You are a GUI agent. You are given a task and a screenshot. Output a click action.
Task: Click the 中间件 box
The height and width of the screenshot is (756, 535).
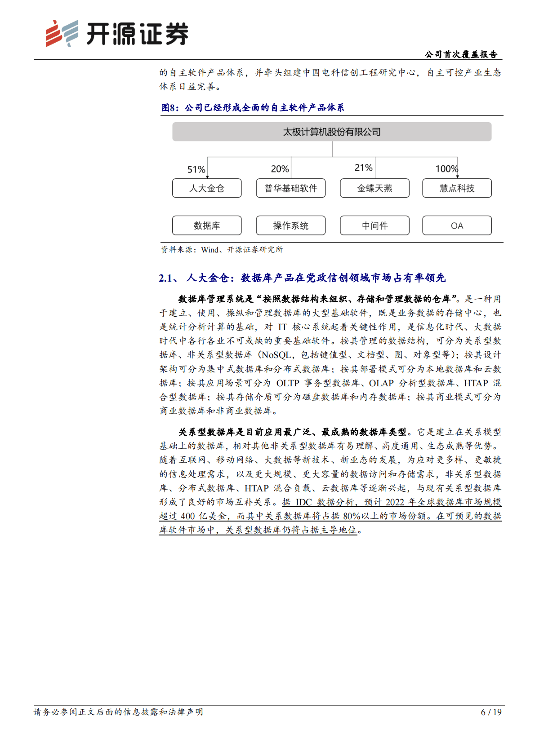[x=374, y=225]
